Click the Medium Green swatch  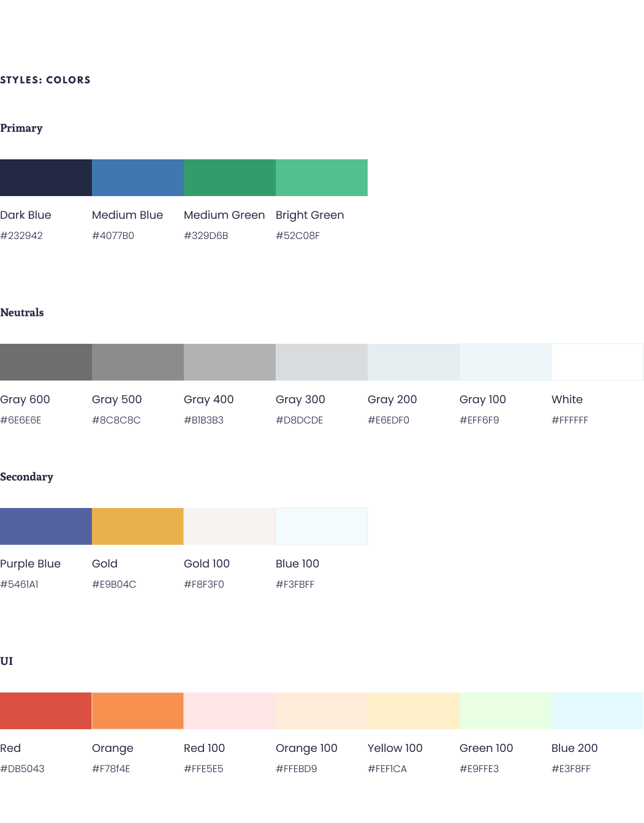pos(229,177)
